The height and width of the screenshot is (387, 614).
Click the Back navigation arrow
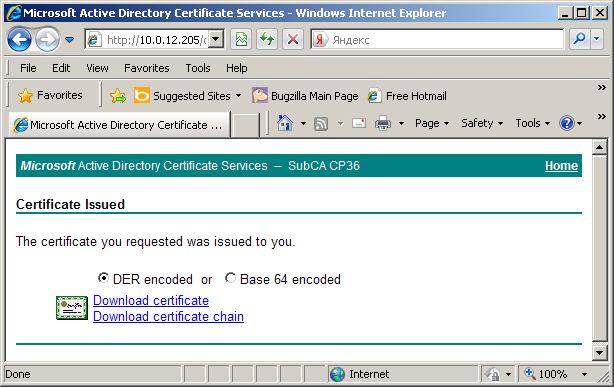(19, 39)
